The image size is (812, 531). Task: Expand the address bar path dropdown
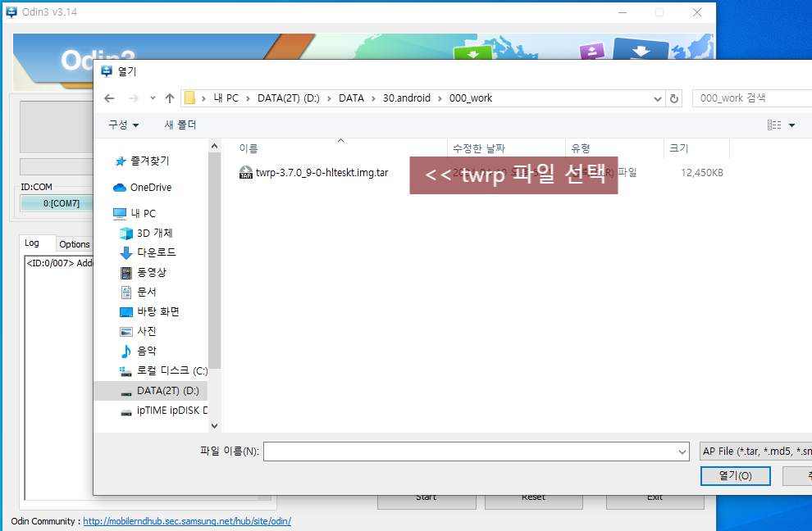point(657,98)
